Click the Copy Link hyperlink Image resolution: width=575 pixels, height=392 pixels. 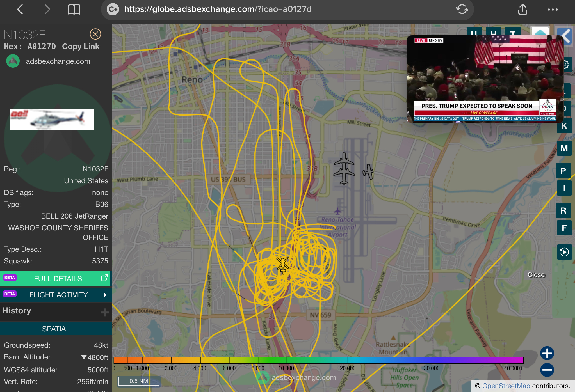click(81, 46)
